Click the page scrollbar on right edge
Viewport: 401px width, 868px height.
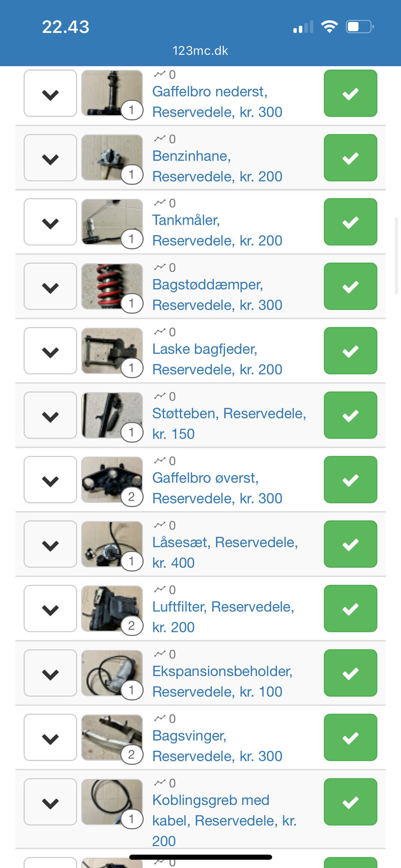(396, 256)
